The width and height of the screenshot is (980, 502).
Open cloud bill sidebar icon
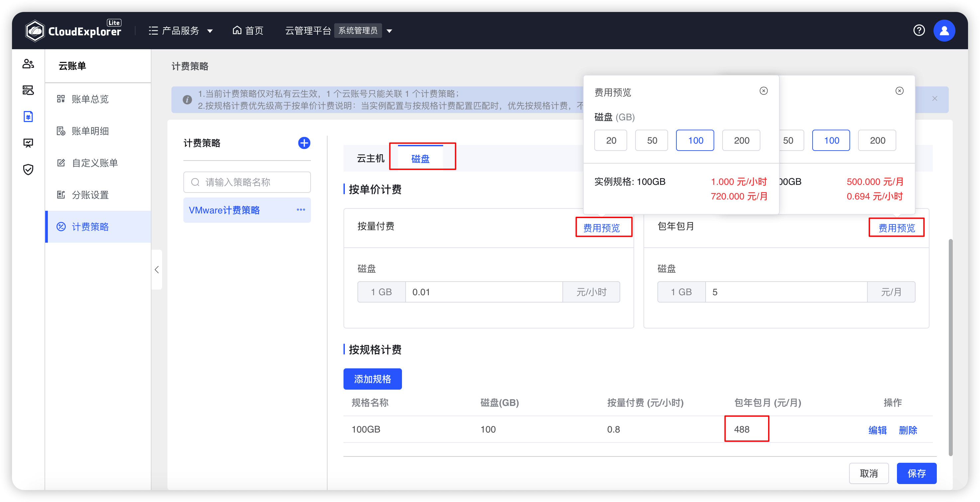point(28,116)
